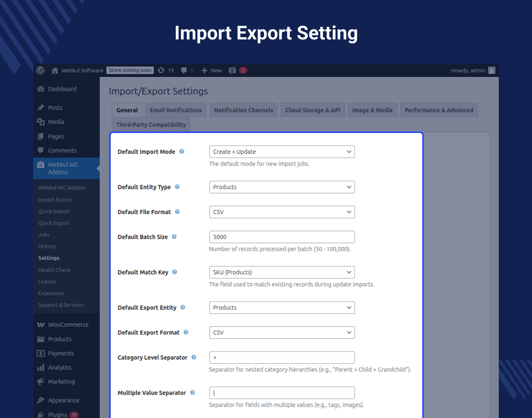The image size is (532, 418).
Task: Open the Import Export submenu link
Action: click(55, 200)
